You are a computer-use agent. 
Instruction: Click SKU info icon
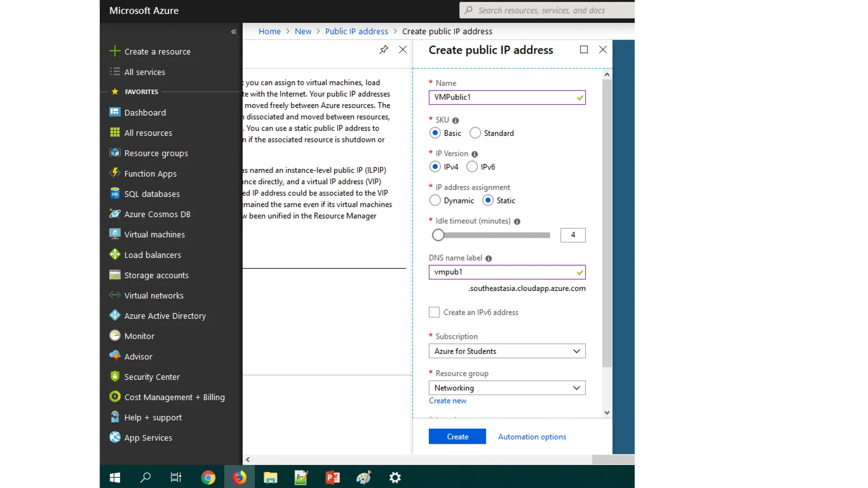tap(456, 120)
